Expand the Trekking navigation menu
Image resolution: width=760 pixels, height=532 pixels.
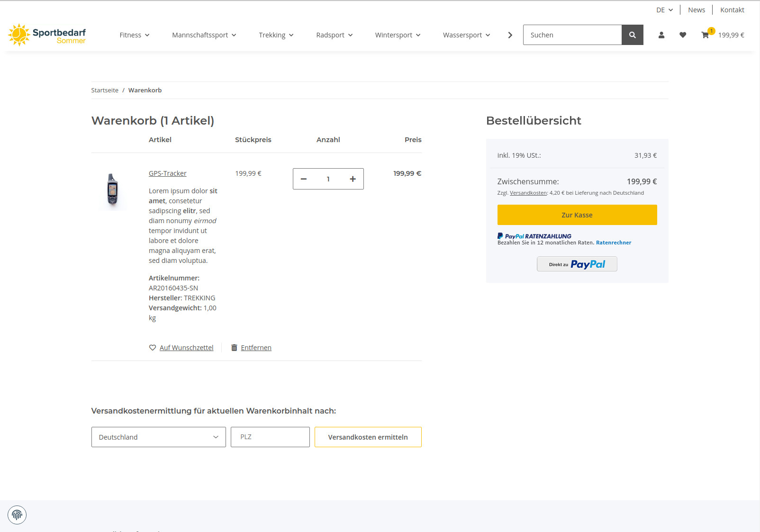click(276, 35)
